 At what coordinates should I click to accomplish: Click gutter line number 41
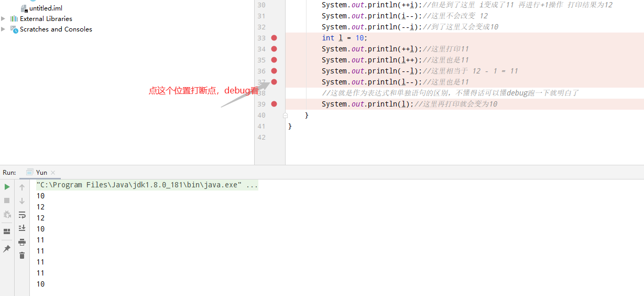click(261, 126)
